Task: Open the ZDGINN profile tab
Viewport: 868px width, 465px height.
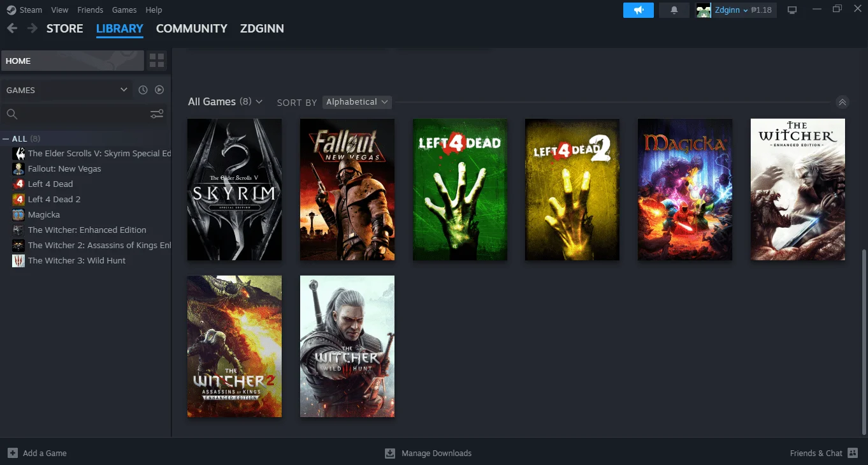Action: 262,29
